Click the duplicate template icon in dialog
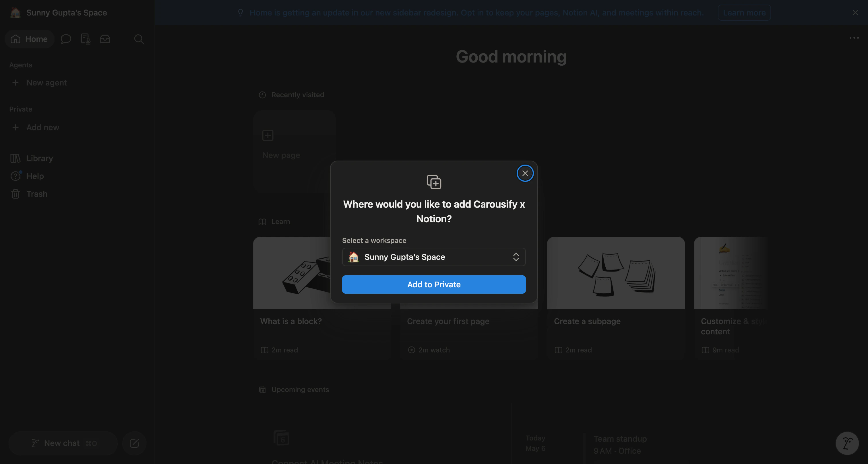868x464 pixels. click(434, 182)
